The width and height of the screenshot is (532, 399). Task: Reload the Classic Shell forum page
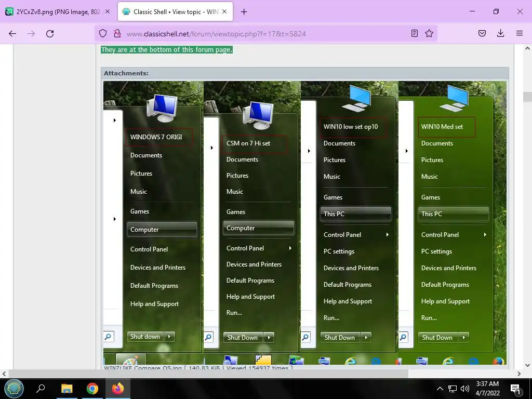(50, 34)
